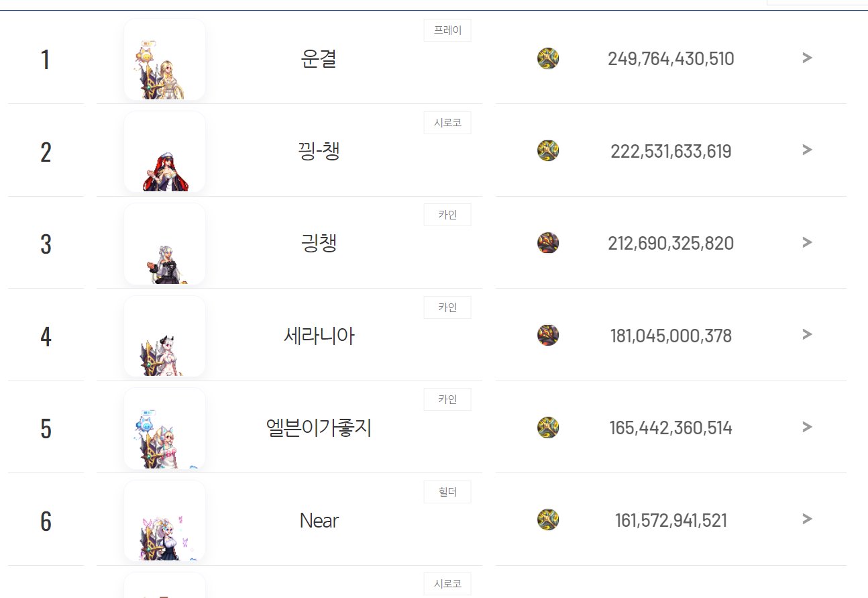The height and width of the screenshot is (598, 868).
Task: Click the arrow next to 165,442,360,514
Action: [x=807, y=427]
